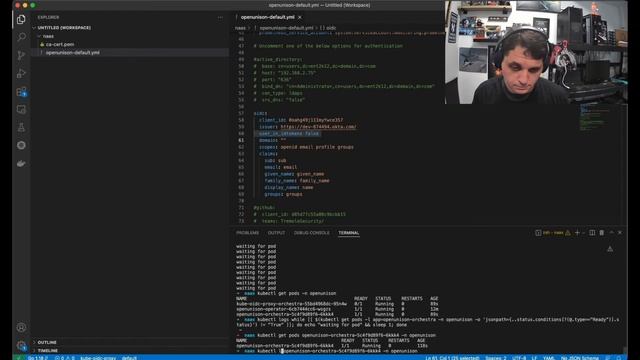Image resolution: width=640 pixels, height=360 pixels.
Task: Open Go version status bar item
Action: (38, 358)
